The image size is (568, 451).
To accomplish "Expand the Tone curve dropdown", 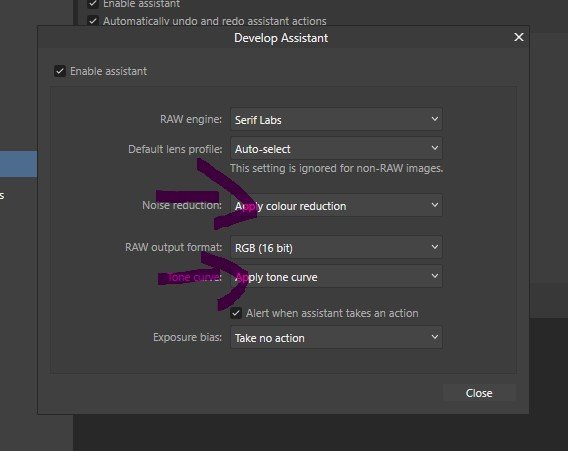I will [336, 276].
